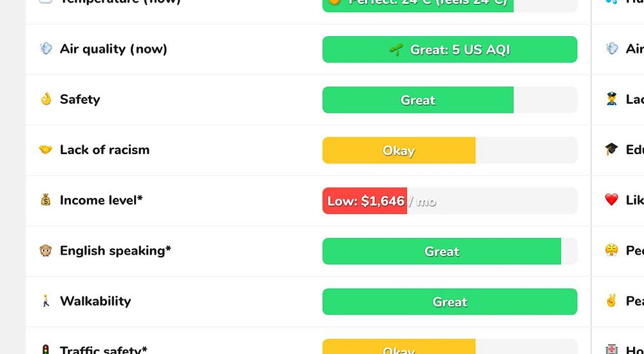This screenshot has height=354, width=644.
Task: Click the money bag icon for Income level
Action: click(x=46, y=200)
